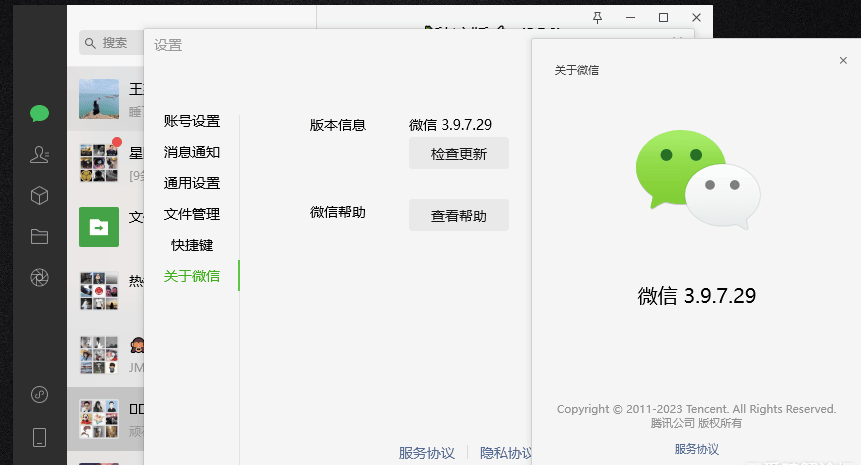Click the phone icon in sidebar

(40, 438)
